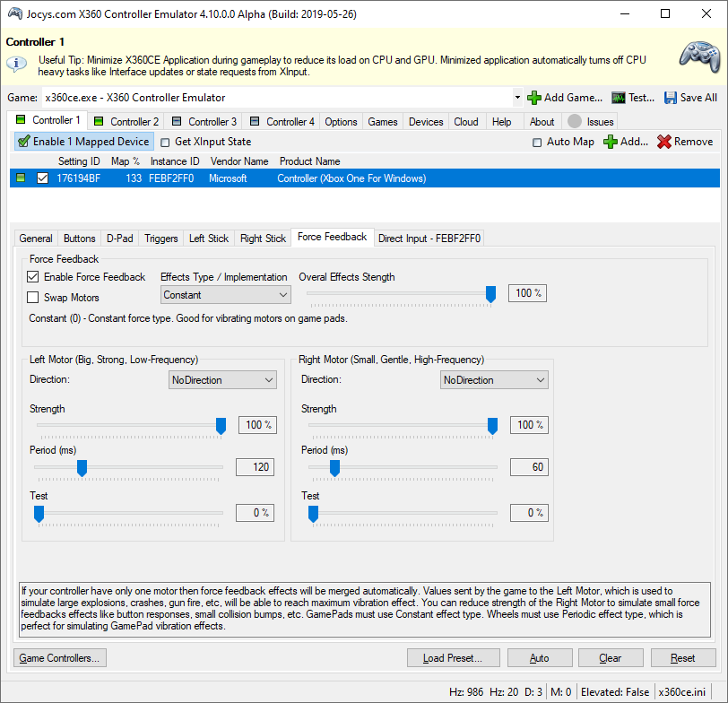This screenshot has height=703, width=728.
Task: Click x360ce.ini in the status bar
Action: click(x=682, y=692)
